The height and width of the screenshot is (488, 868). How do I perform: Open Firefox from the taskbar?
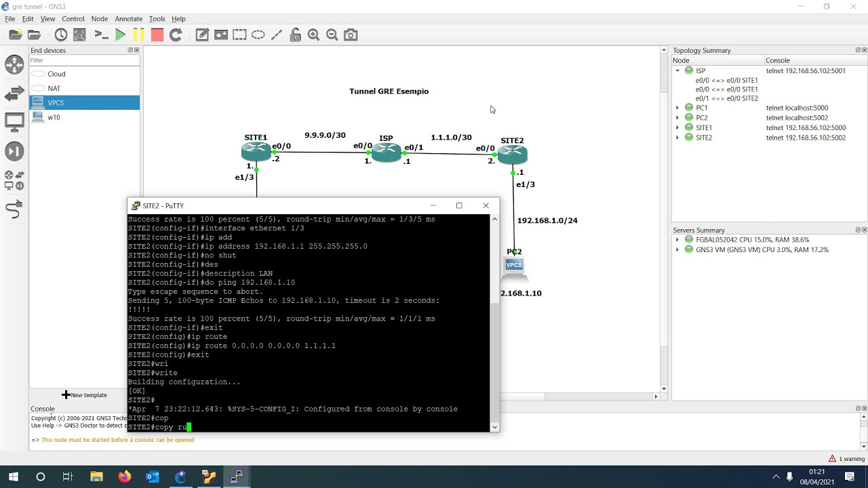[124, 477]
